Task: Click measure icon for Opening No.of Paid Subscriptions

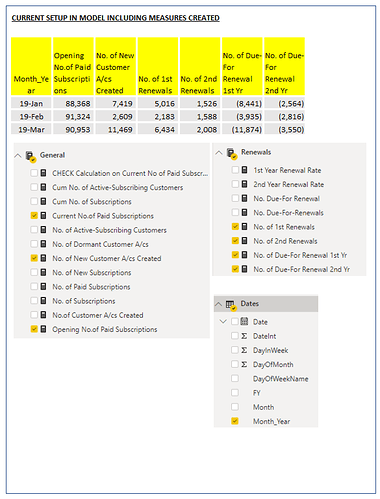Action: pyautogui.click(x=43, y=329)
